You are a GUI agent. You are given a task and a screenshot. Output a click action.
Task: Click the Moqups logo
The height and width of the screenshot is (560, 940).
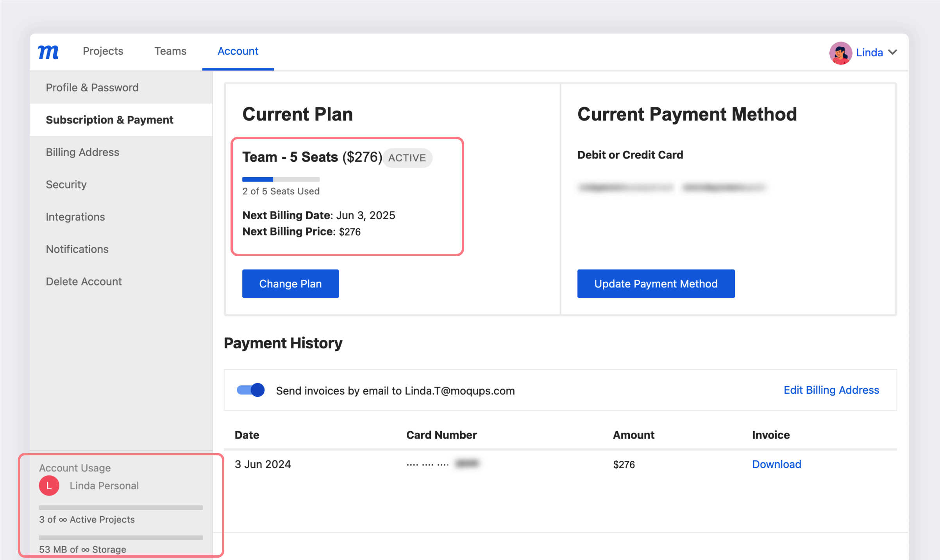tap(48, 52)
